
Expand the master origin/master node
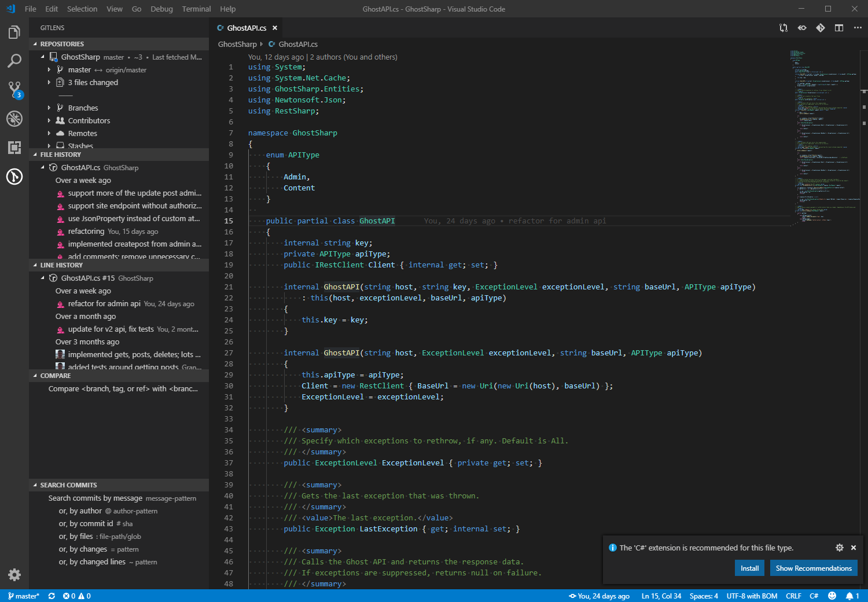(x=49, y=69)
